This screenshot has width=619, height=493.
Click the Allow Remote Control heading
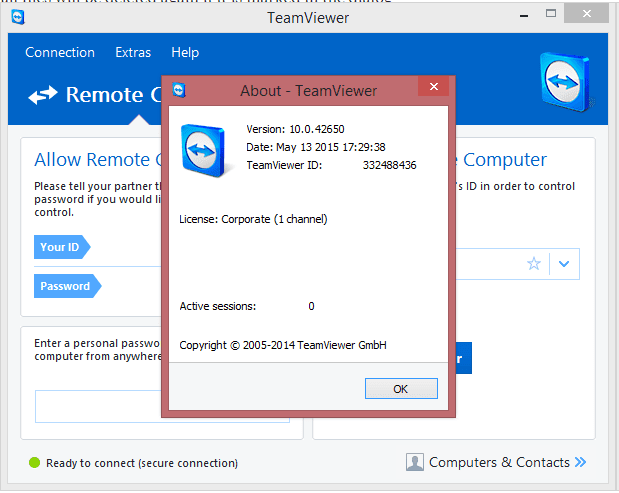click(x=98, y=160)
